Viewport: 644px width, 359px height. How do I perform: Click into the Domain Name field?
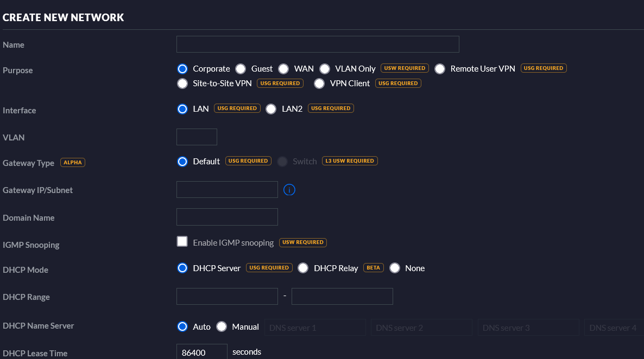[x=227, y=217]
